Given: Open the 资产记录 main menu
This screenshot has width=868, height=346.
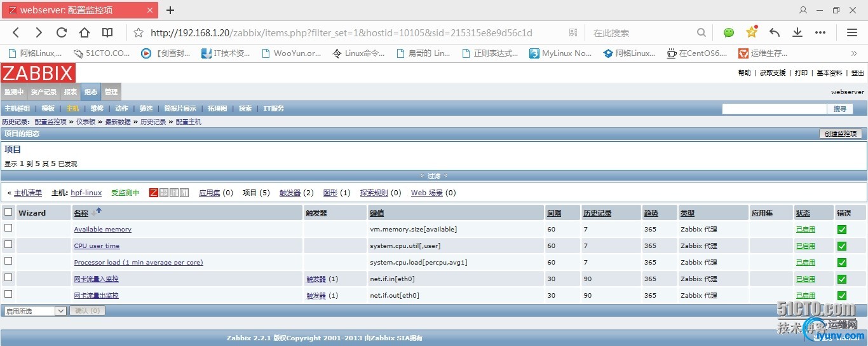Looking at the screenshot, I should 44,92.
